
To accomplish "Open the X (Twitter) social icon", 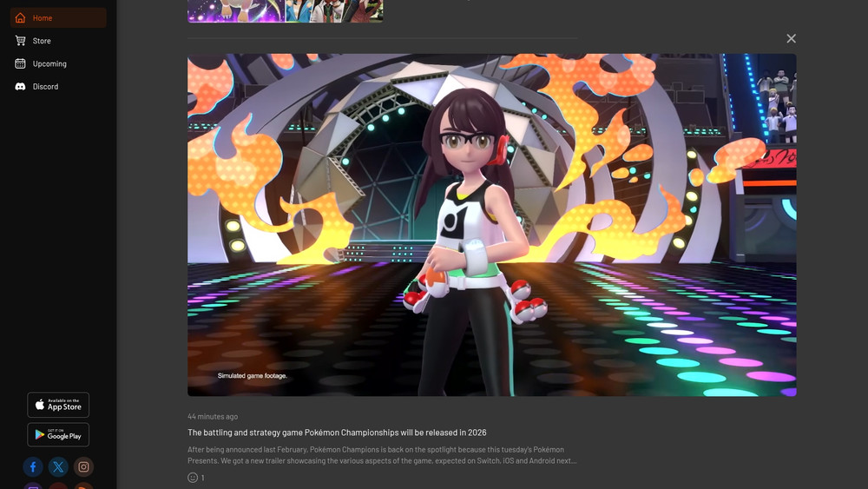I will 58,466.
